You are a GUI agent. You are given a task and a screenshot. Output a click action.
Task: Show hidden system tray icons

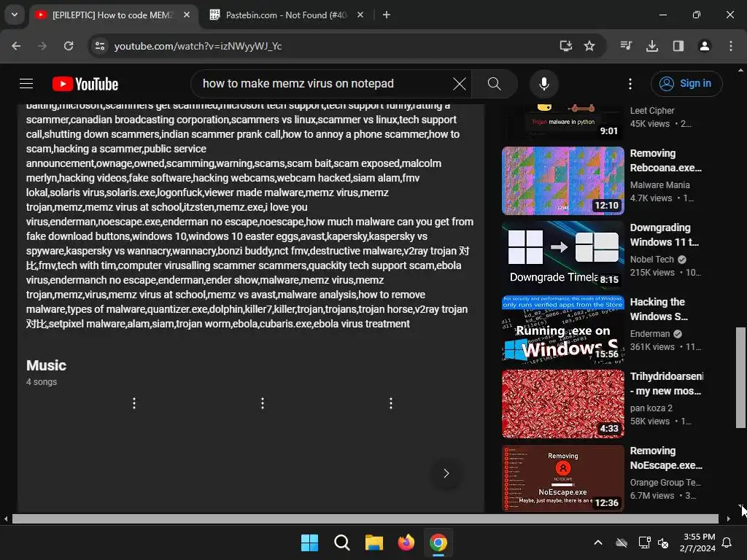pos(598,542)
